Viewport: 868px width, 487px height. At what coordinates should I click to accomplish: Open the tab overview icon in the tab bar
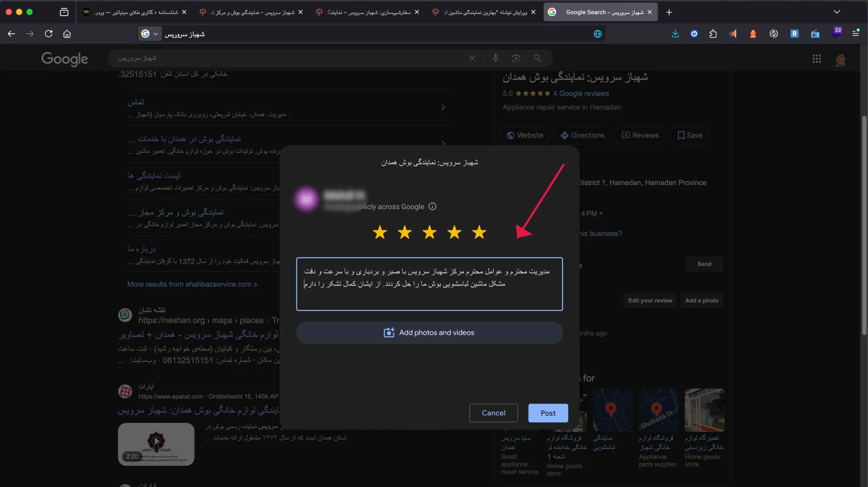coord(64,12)
